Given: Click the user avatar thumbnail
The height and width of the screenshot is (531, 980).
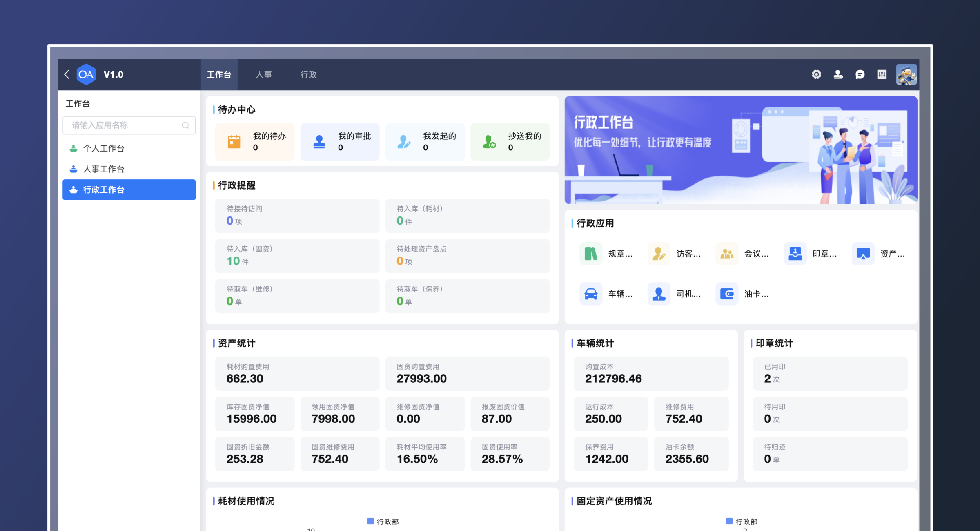Looking at the screenshot, I should tap(906, 74).
